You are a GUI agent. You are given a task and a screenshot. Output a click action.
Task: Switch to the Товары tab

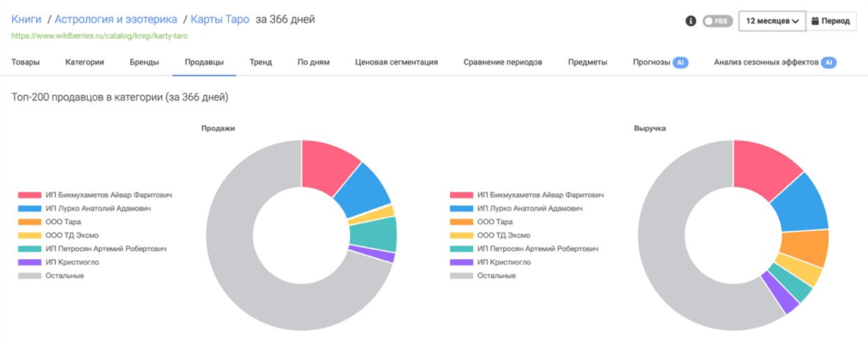[x=26, y=62]
